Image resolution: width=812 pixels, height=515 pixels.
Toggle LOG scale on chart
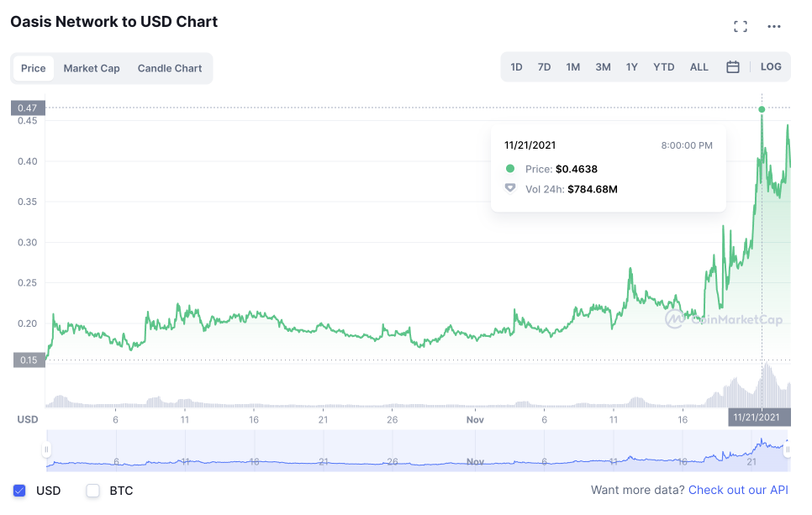771,67
